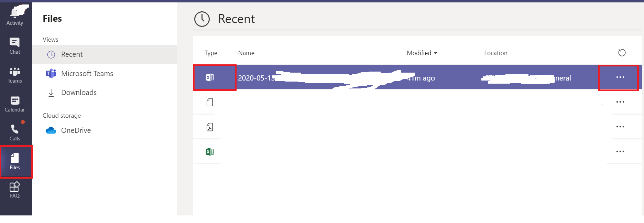Viewport: 644px width, 223px height.
Task: Open more options for the PDF file
Action: (x=620, y=127)
